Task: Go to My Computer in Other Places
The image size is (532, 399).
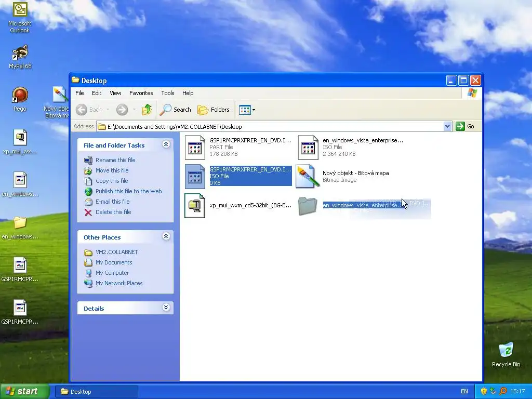Action: point(112,273)
